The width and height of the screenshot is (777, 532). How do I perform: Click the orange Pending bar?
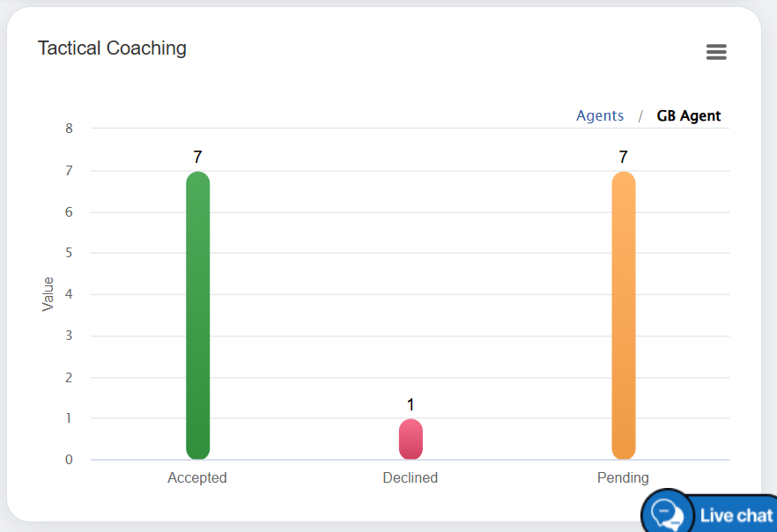point(624,315)
